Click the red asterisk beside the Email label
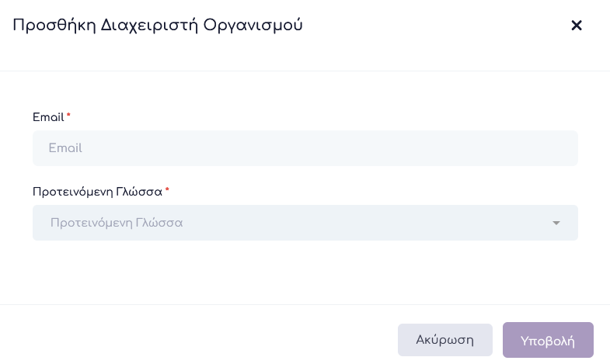610x364 pixels. point(68,116)
